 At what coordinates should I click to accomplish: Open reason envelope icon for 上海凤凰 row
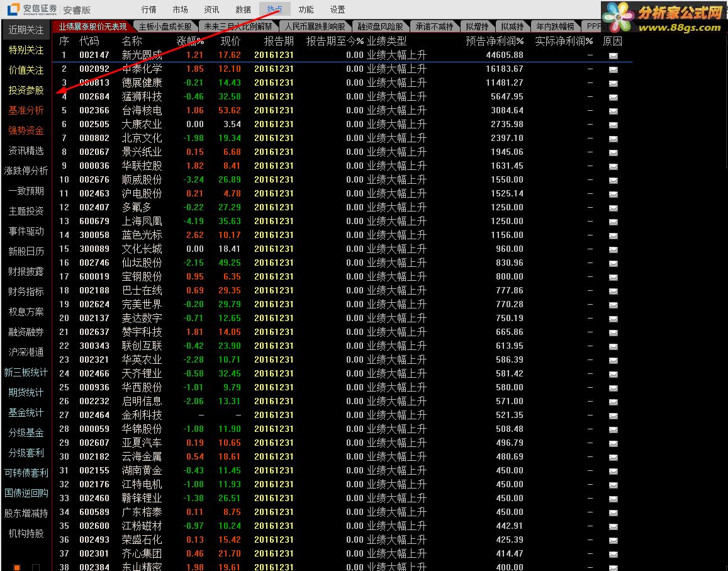coord(613,222)
